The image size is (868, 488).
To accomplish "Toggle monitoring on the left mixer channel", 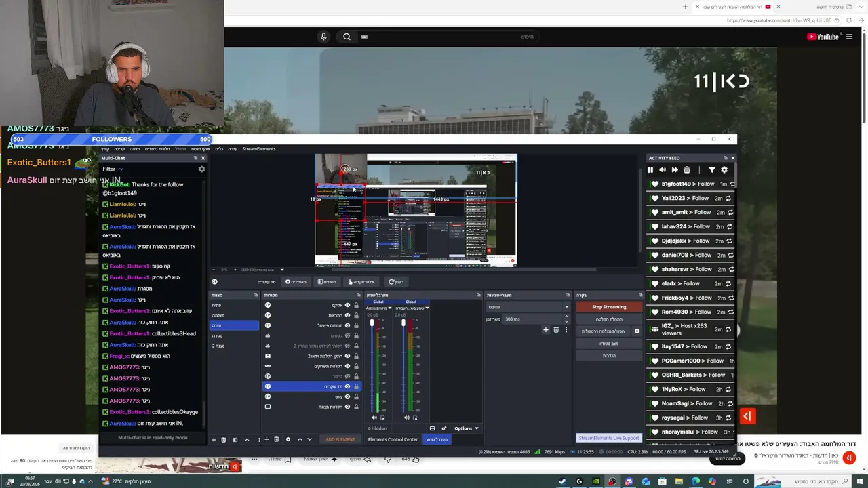I will tap(382, 418).
